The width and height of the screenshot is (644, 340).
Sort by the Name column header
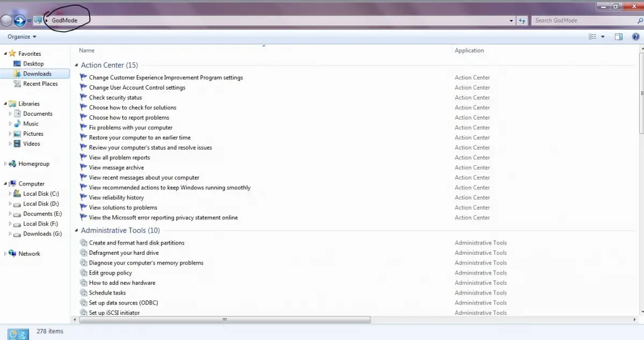[x=86, y=50]
